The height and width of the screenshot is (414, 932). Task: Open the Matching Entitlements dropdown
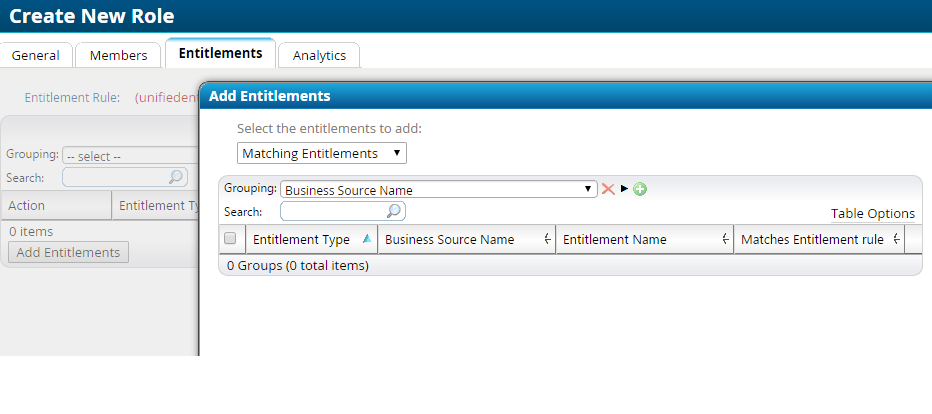point(322,153)
